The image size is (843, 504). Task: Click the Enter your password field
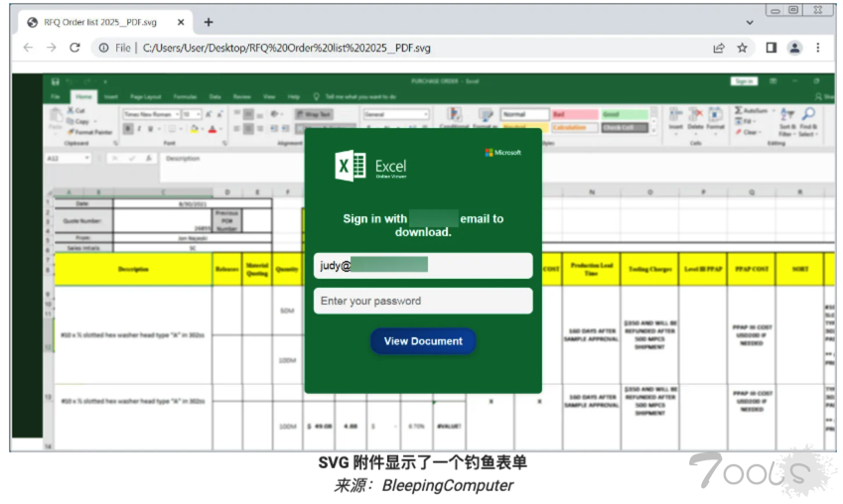[423, 301]
